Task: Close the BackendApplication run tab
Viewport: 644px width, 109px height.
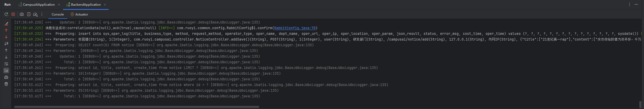Action: click(x=105, y=5)
